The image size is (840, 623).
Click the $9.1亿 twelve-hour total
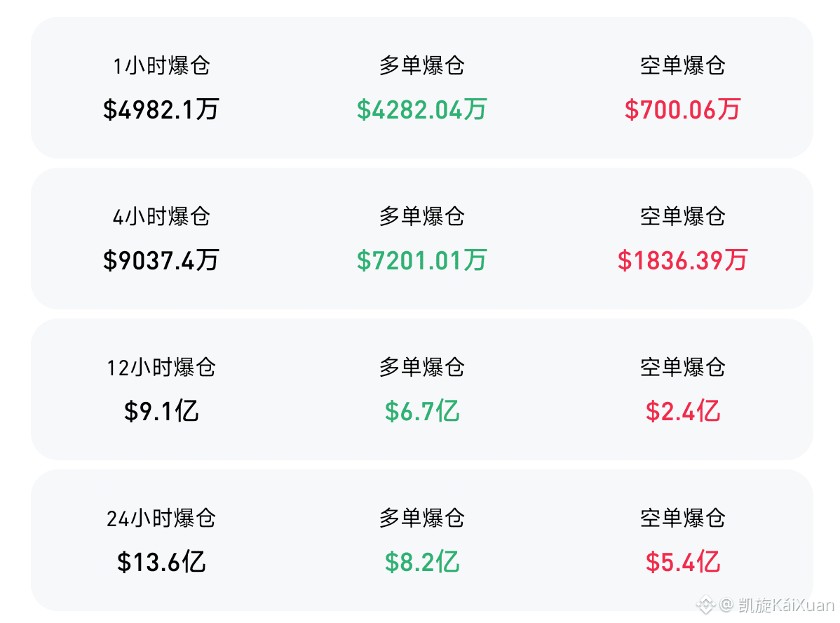(x=161, y=411)
